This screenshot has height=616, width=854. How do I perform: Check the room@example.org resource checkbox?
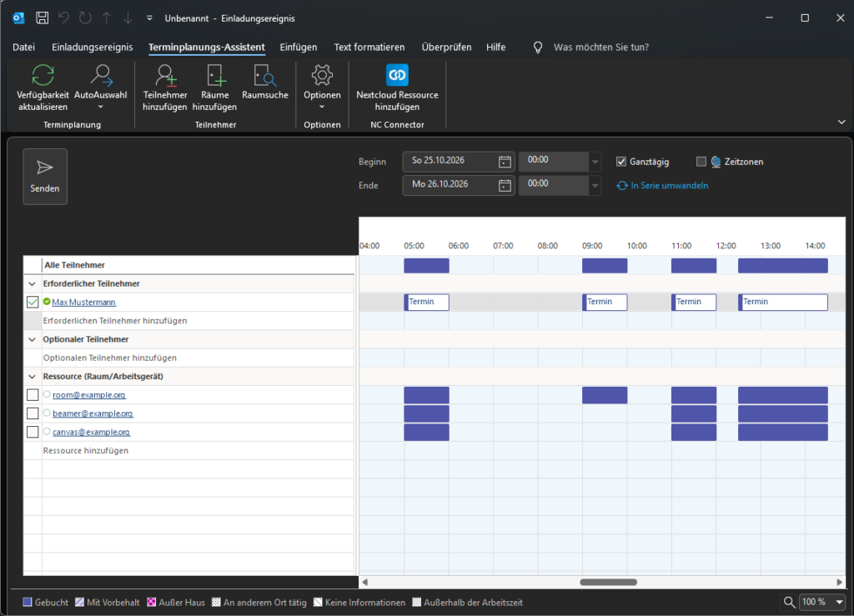coord(33,394)
